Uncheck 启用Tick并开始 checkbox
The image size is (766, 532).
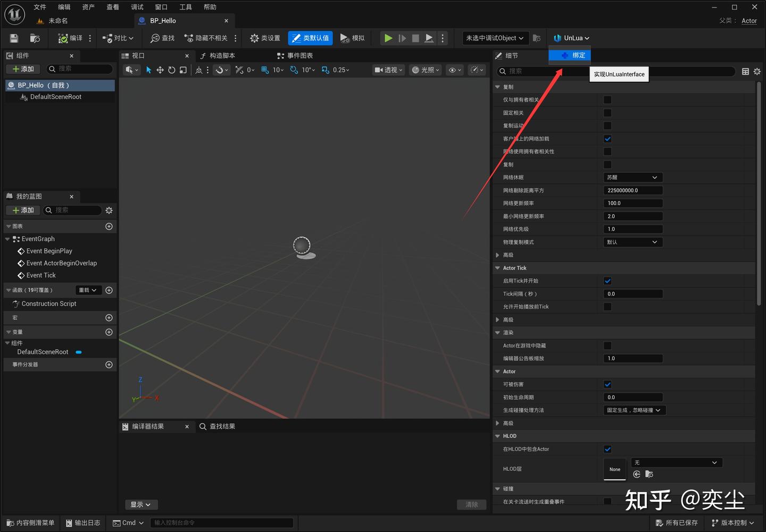[607, 281]
